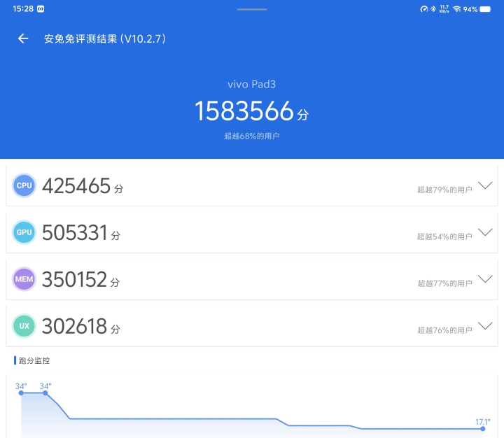This screenshot has height=438, width=504.
Task: Tap 超越54%的用户 in GPU row
Action: [444, 236]
